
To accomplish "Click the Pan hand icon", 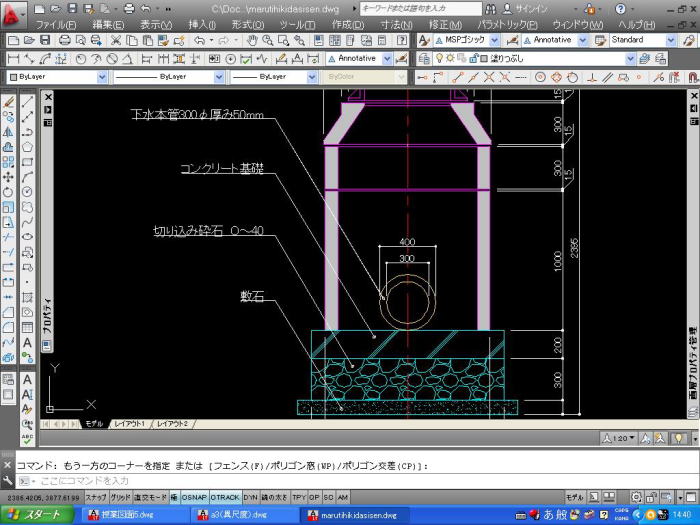I will click(x=252, y=40).
